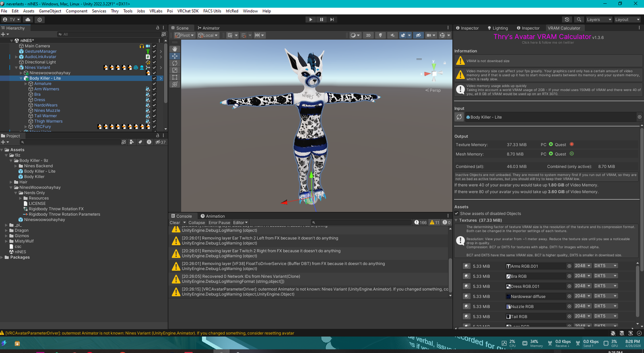Click the Hierarchy search field
Screen dimensions: 644x353
[x=109, y=34]
